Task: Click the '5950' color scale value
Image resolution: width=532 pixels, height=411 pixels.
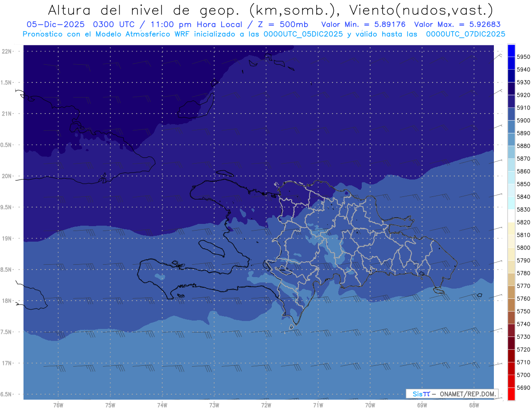Action: tap(523, 57)
